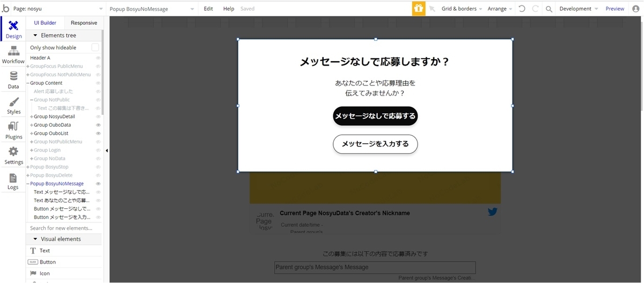644x283 pixels.
Task: Toggle visibility eye for Group Content
Action: click(98, 83)
